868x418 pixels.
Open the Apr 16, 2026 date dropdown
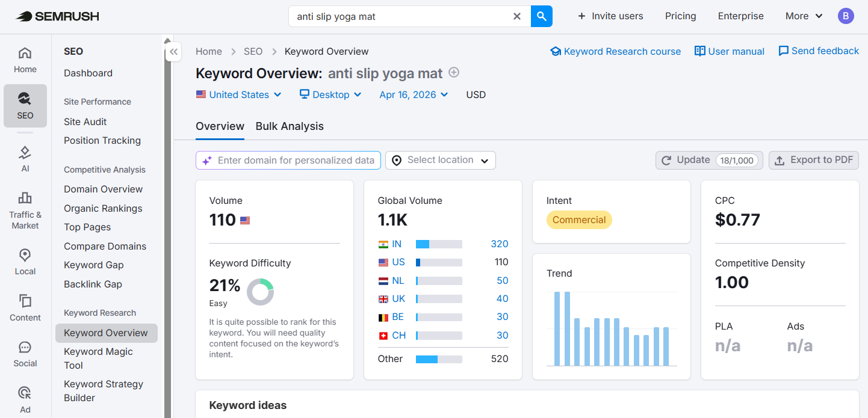point(413,94)
